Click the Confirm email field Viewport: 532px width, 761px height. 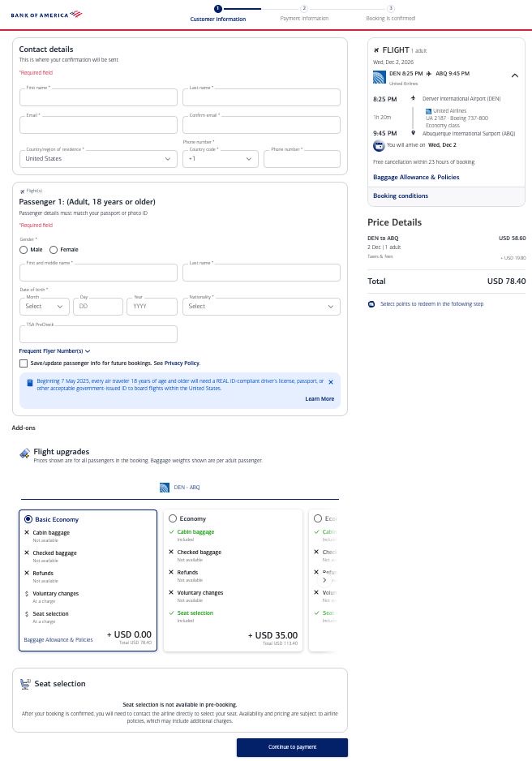pos(261,125)
